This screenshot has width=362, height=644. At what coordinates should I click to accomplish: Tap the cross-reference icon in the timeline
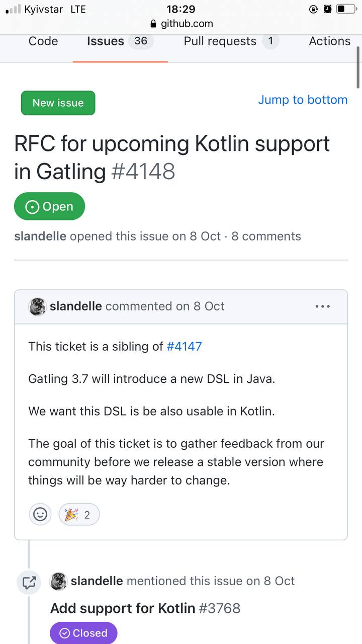point(29,582)
